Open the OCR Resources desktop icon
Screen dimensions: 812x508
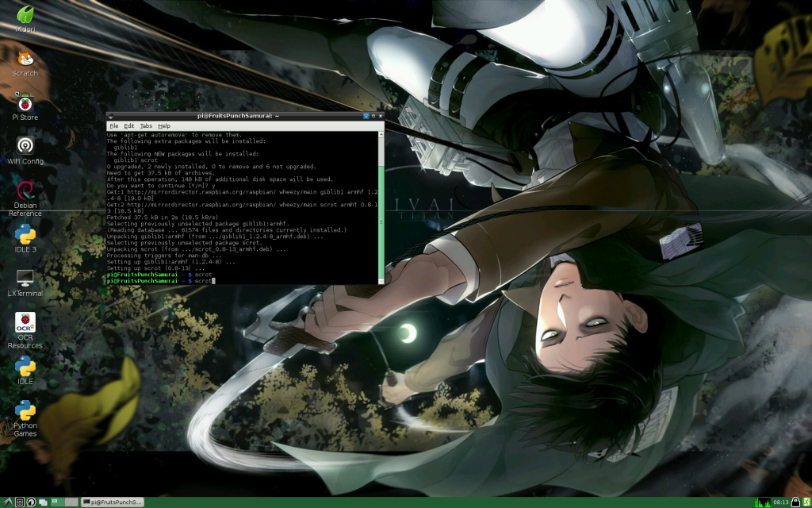pyautogui.click(x=25, y=331)
